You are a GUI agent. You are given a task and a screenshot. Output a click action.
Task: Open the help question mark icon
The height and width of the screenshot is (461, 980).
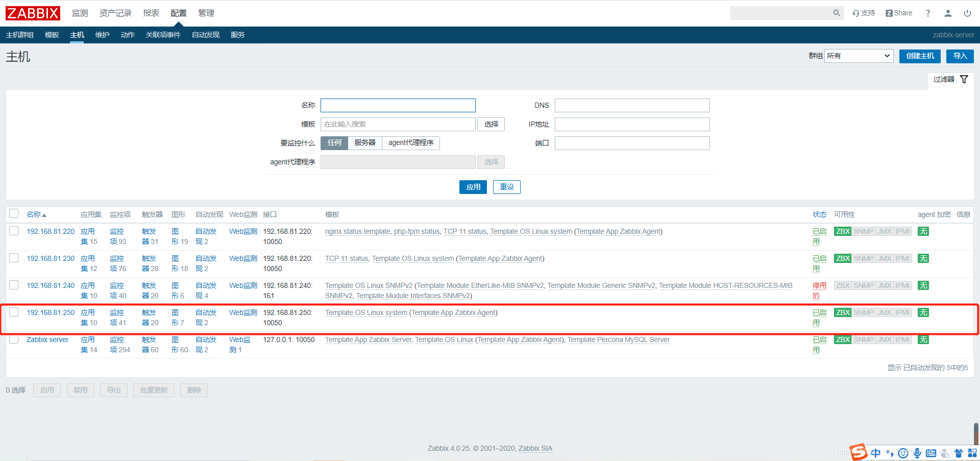pyautogui.click(x=928, y=13)
